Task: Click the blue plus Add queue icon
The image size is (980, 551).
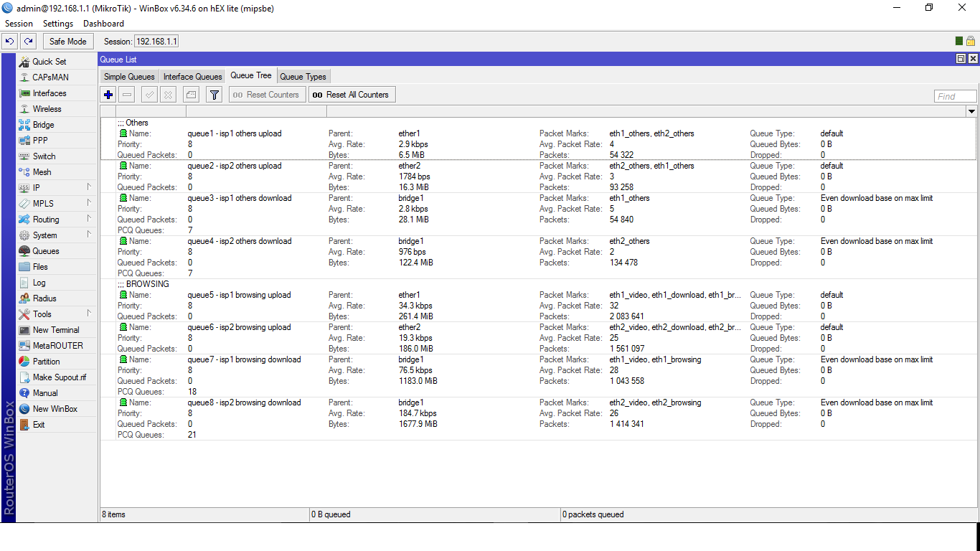Action: point(108,95)
